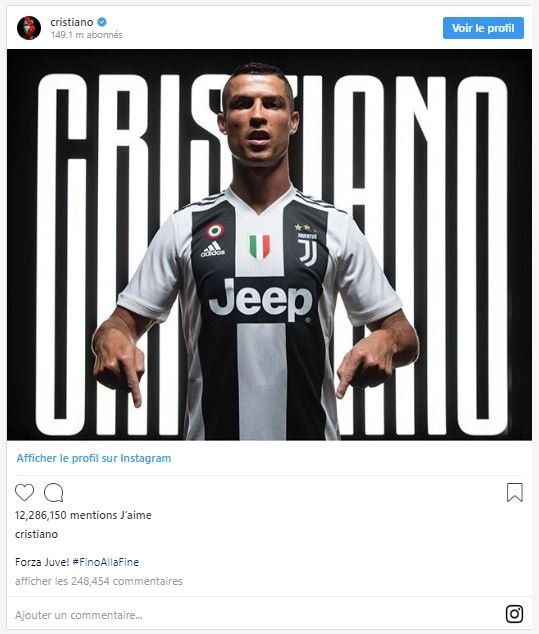View all 248,454 commentaires
This screenshot has width=539, height=634.
coord(99,581)
